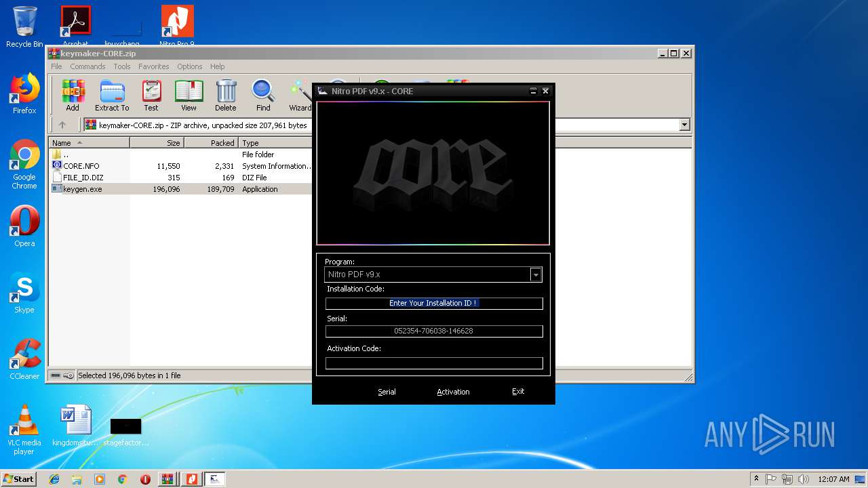Maximize the WinRAR window
The image size is (868, 488).
673,53
